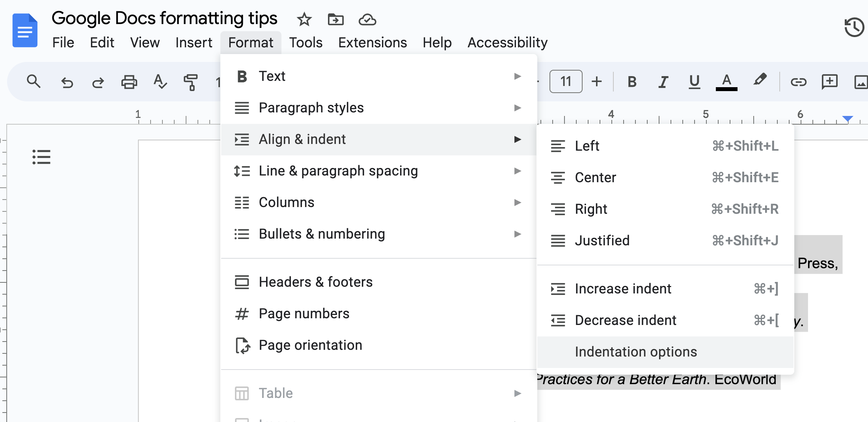
Task: Move the document to a folder
Action: [335, 19]
